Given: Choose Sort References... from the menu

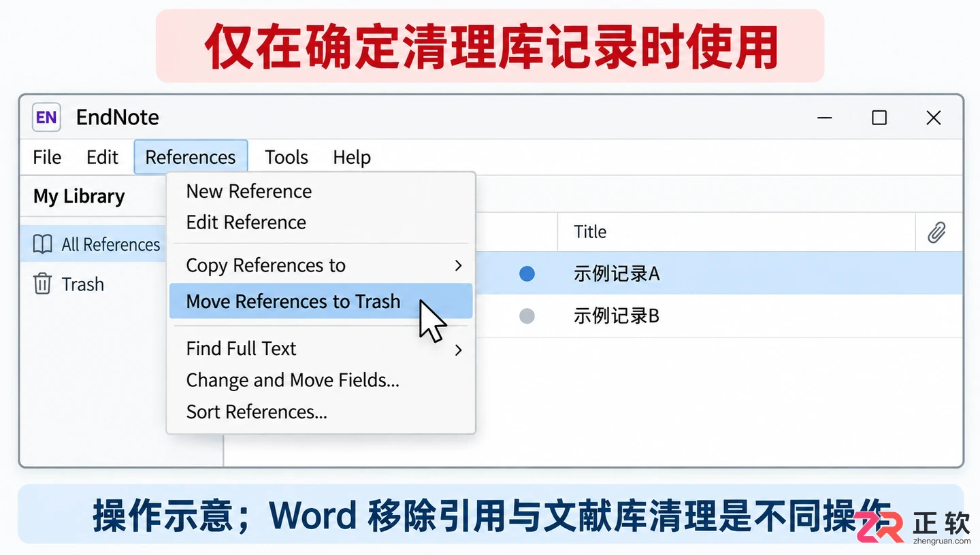Looking at the screenshot, I should tap(257, 411).
